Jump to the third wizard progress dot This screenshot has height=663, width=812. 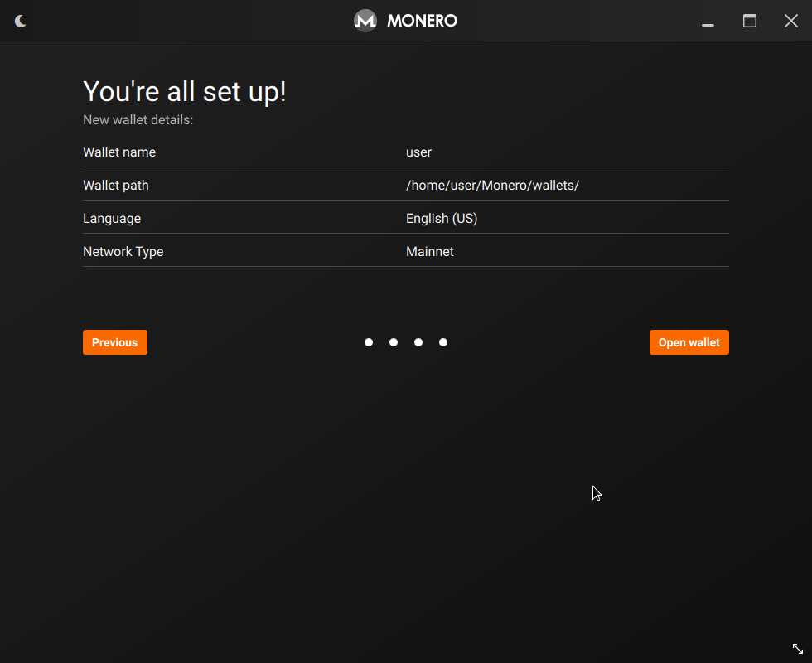point(418,342)
